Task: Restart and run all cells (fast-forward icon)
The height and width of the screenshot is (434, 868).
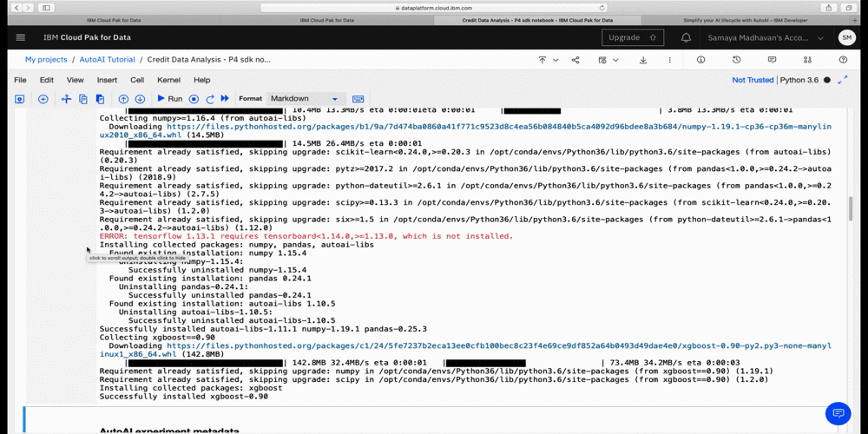Action: 225,99
